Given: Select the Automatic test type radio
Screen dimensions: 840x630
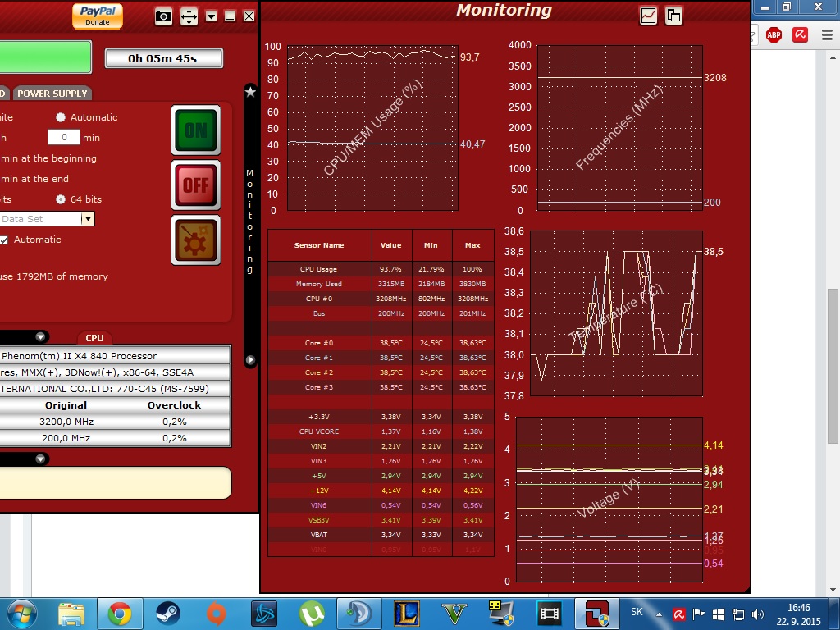Looking at the screenshot, I should click(61, 117).
